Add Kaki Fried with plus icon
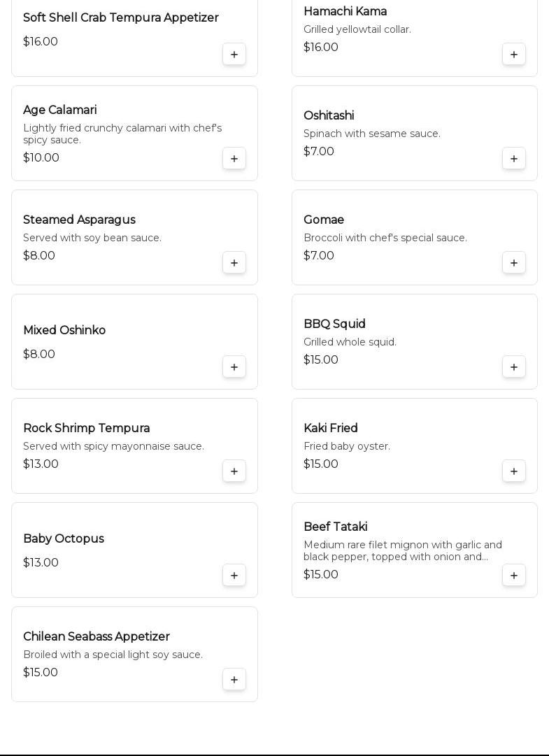The image size is (549, 756). tap(514, 471)
